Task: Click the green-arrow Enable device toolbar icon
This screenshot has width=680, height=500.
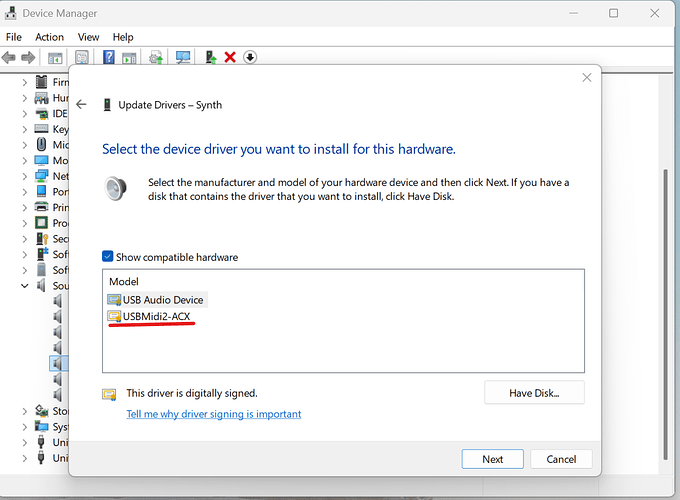Action: (211, 57)
